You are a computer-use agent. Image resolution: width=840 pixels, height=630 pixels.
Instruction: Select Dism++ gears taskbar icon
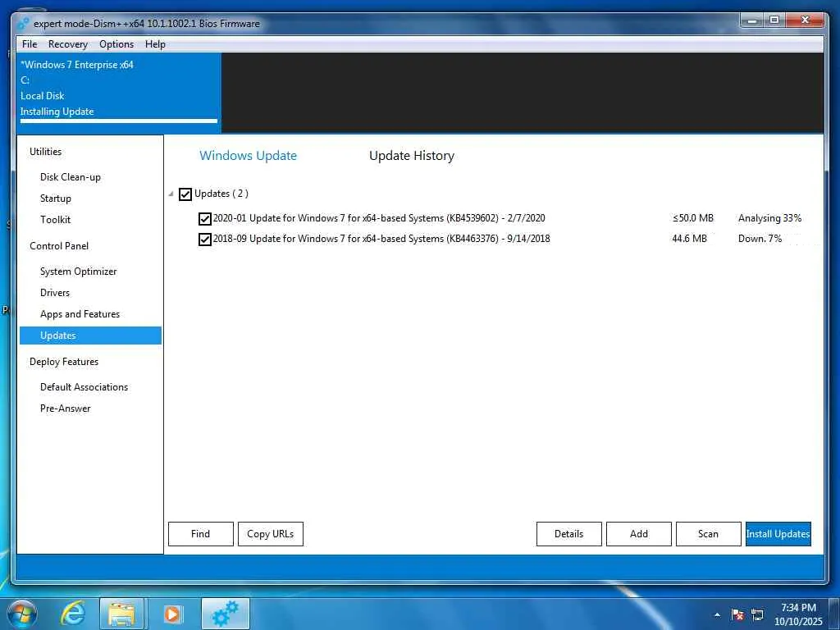pos(225,614)
